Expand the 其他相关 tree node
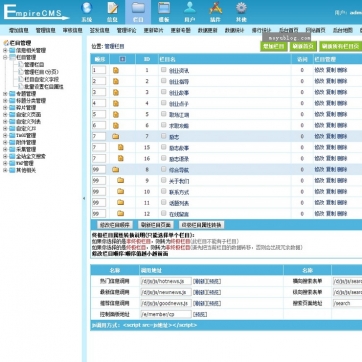 [x=5, y=170]
